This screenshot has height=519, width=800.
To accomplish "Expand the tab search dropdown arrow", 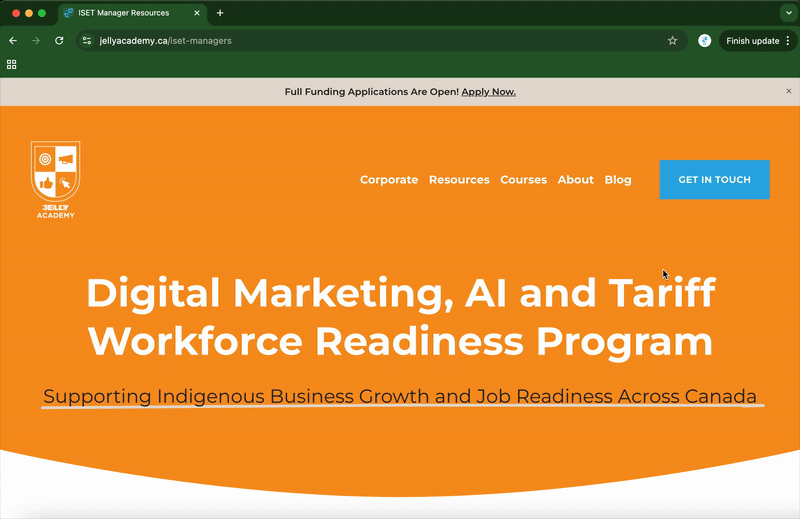I will click(x=789, y=13).
